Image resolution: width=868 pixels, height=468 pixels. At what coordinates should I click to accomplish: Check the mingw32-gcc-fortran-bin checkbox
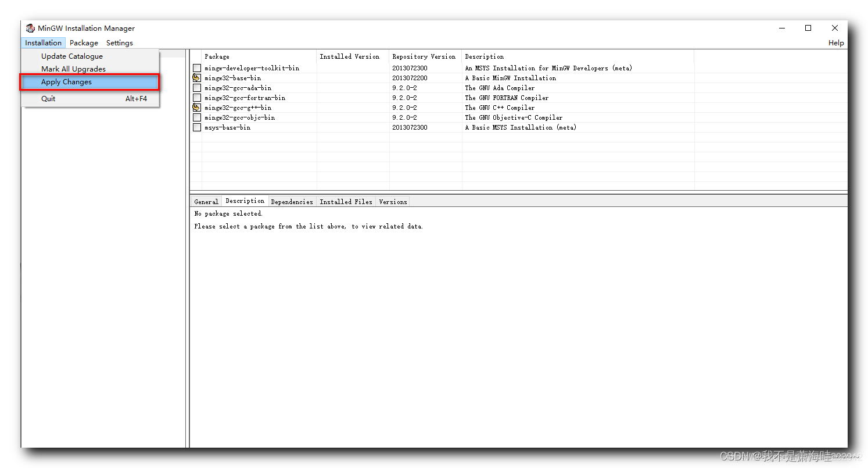[x=197, y=97]
